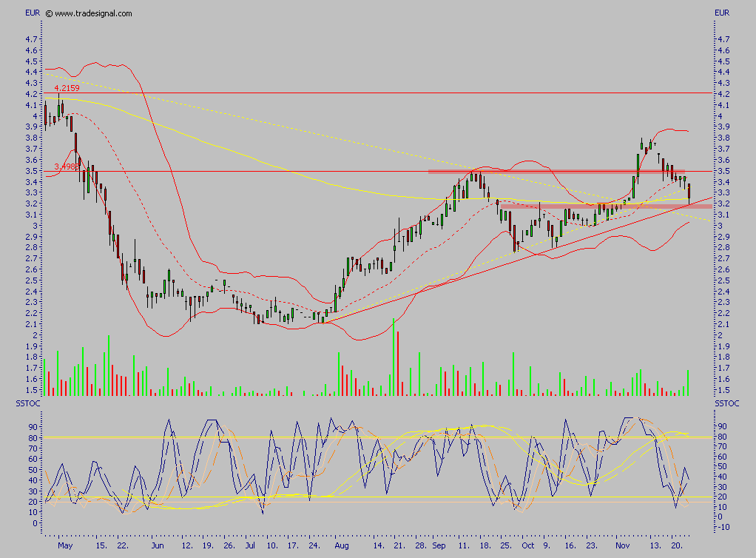Select the Sep marker on date axis
The image size is (756, 558).
(x=439, y=547)
